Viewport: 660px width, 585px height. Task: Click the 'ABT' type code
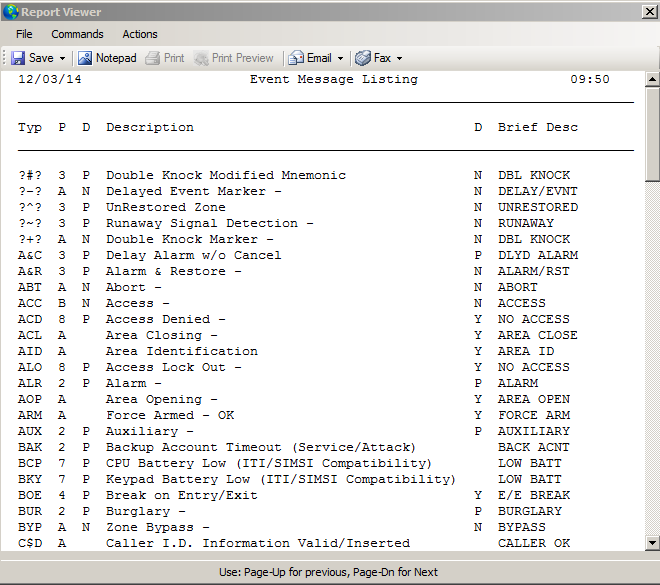(x=29, y=287)
